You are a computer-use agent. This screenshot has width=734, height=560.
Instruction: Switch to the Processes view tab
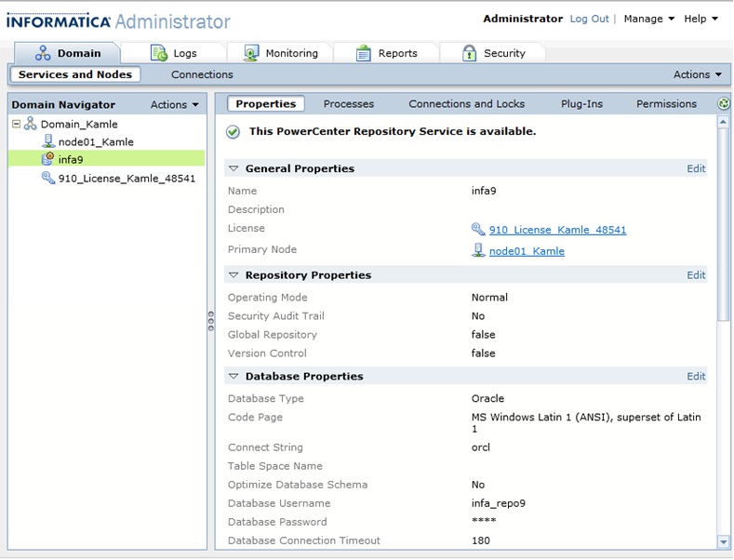348,104
